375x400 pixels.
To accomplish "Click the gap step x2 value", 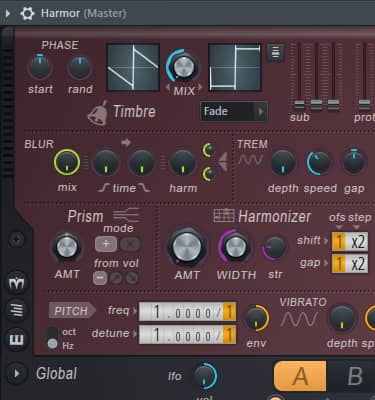I will point(358,264).
